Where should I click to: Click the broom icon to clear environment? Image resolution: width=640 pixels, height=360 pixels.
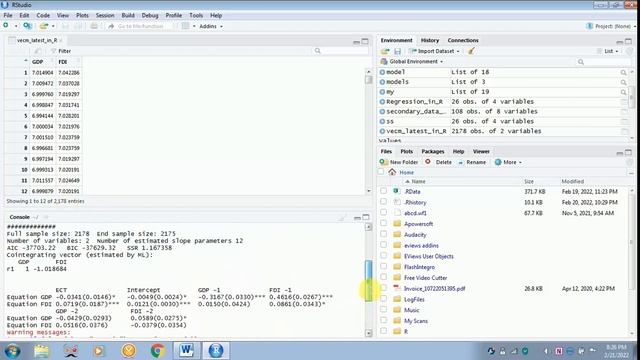coord(471,51)
